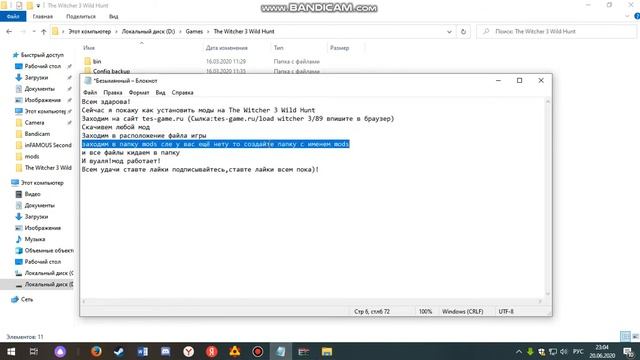Open Explorer help question mark icon
This screenshot has height=360, width=640.
(x=637, y=16)
